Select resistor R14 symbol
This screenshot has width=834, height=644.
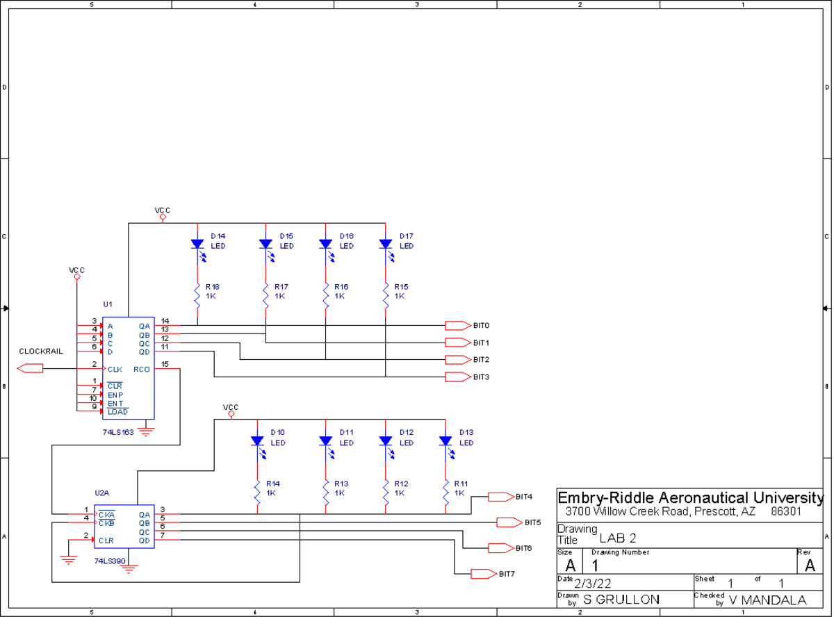[x=257, y=490]
